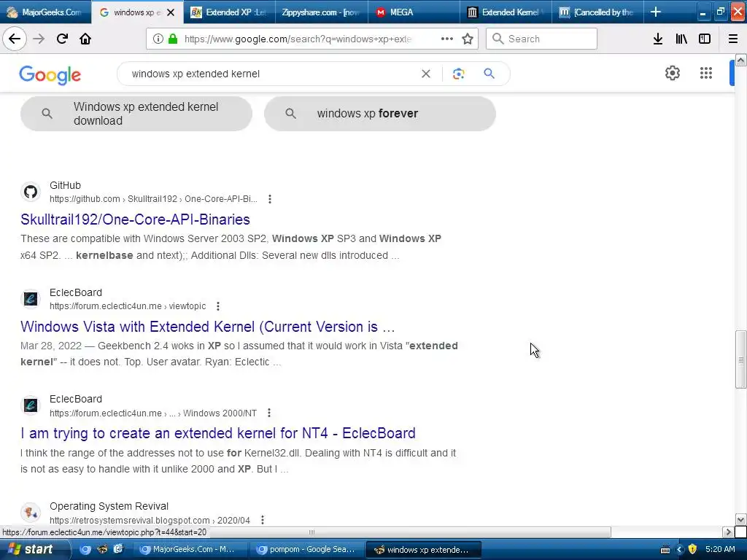Click the https://github.com Skulltrail192 breadcrumb
Screen dimensions: 747x560
[x=153, y=199]
